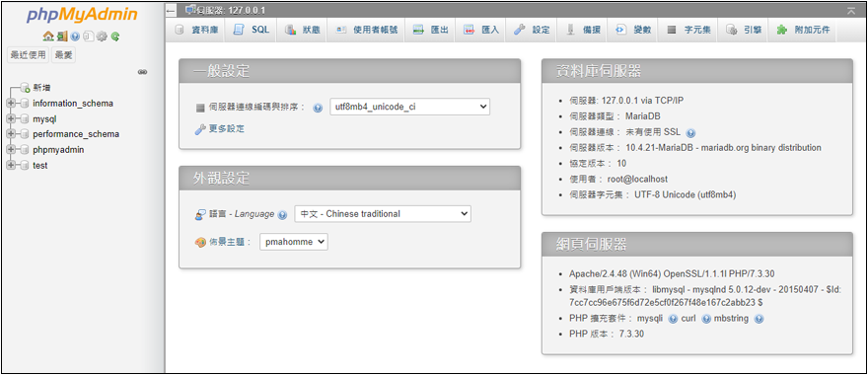Click help icon next to Language label
Viewport: 868px width, 375px height.
[283, 215]
